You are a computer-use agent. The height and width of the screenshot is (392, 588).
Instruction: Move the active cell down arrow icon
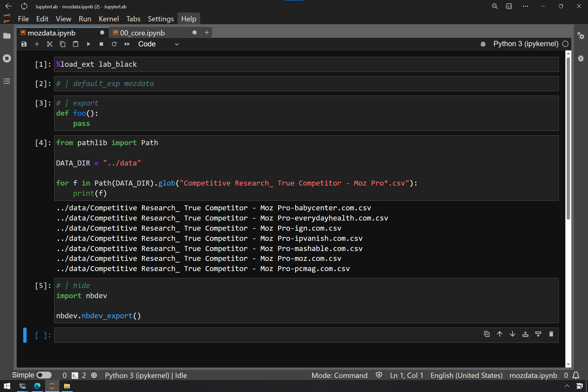tap(512, 334)
